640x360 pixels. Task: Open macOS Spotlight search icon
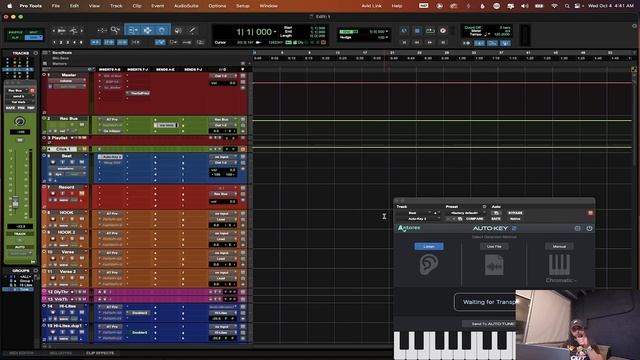[567, 6]
